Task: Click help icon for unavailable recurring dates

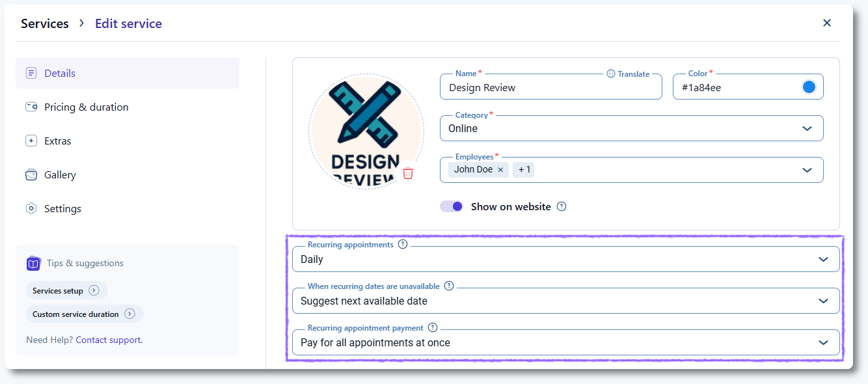Action: pyautogui.click(x=449, y=286)
